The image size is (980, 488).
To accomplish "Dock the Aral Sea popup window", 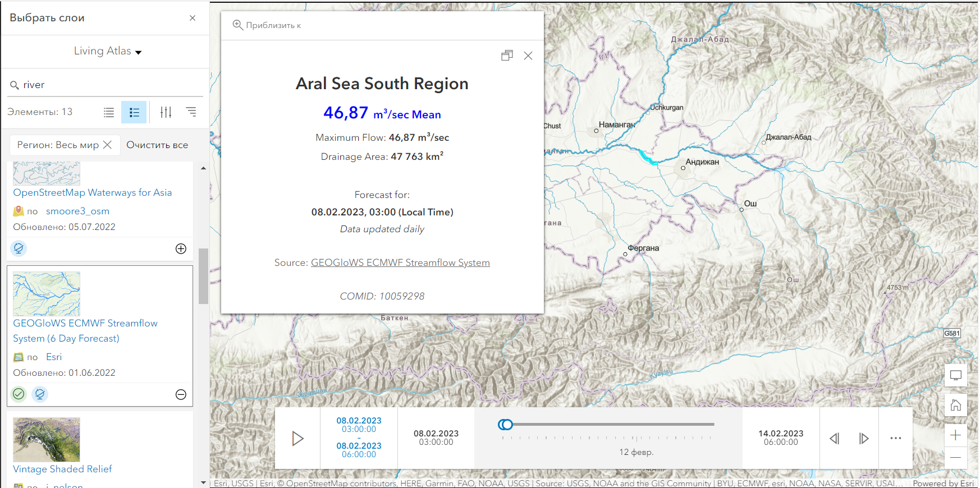I will (507, 56).
